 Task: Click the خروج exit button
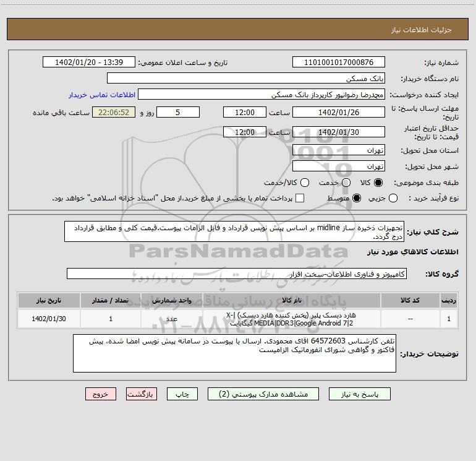point(101,394)
